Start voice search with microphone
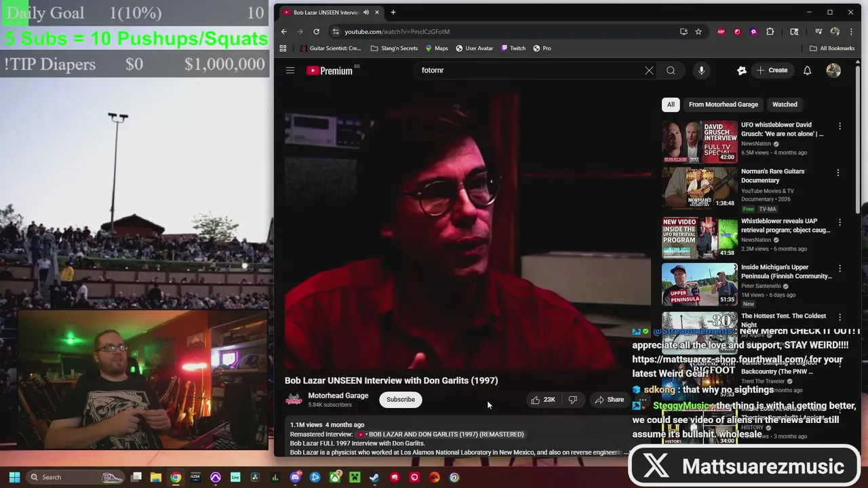868x488 pixels. (x=701, y=70)
